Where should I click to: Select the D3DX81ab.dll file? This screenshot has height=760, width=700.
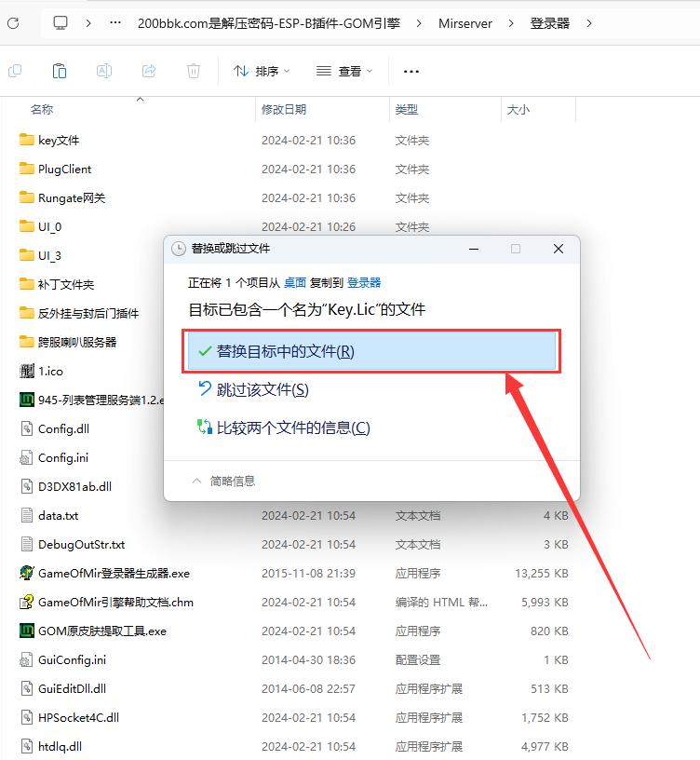65,486
